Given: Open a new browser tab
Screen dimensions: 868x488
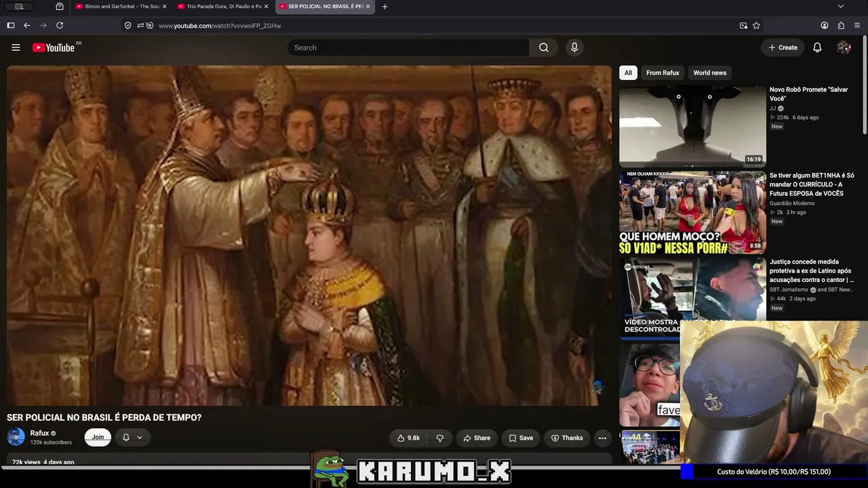Looking at the screenshot, I should coord(385,7).
